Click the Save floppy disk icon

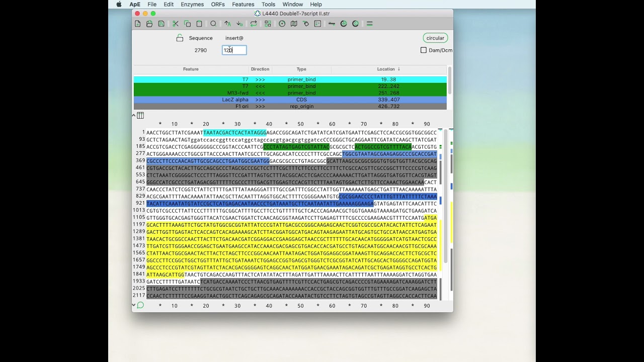tap(161, 24)
